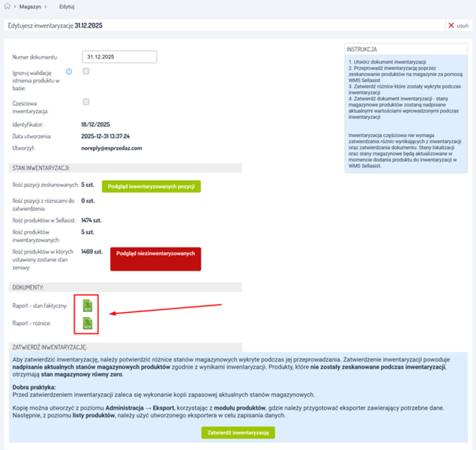
Task: Focus the 'Numer dokumentu' input field
Action: point(119,57)
